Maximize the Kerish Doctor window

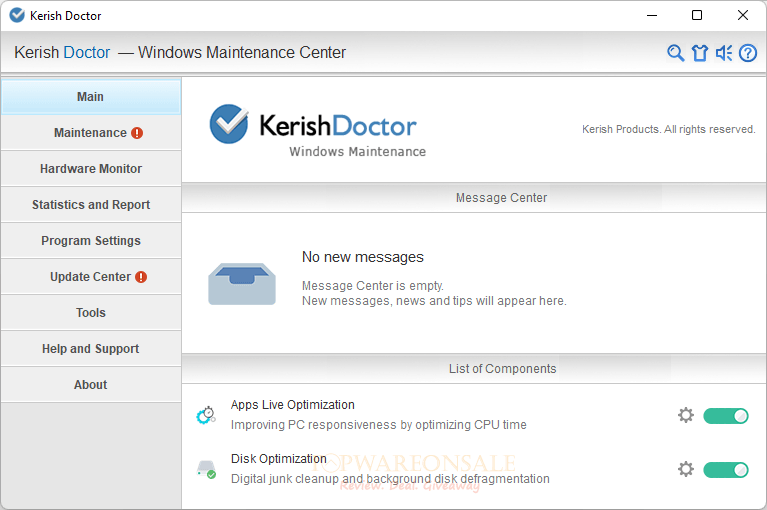697,16
